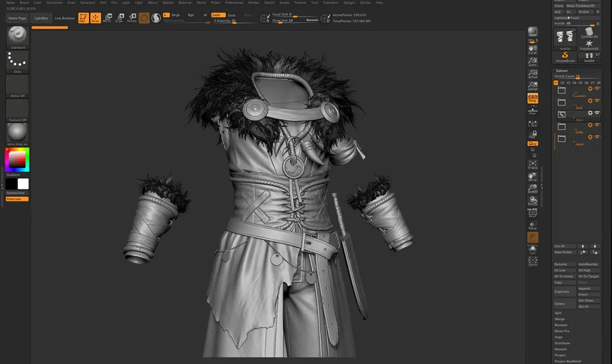Open the Transform menu
This screenshot has height=364, width=612.
[x=331, y=2]
